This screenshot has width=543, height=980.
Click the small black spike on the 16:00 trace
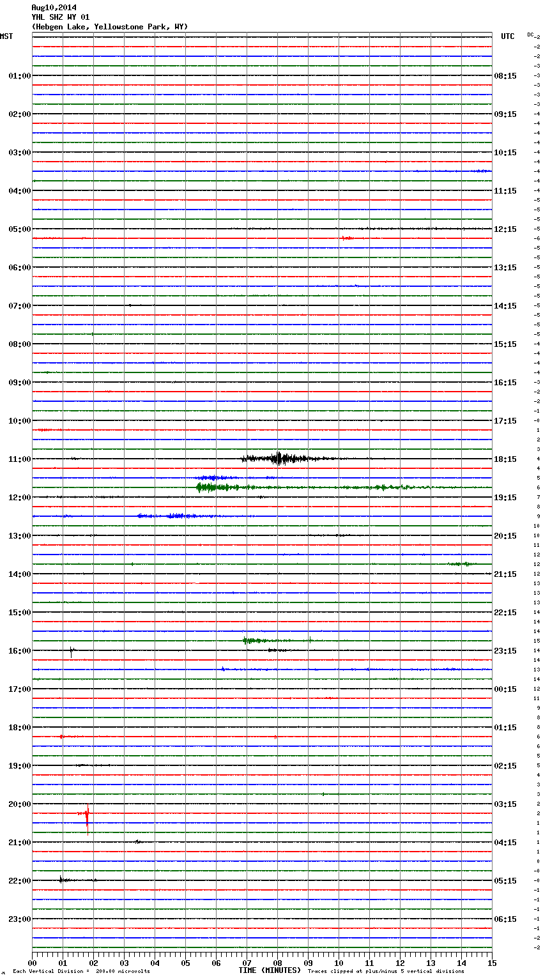pyautogui.click(x=72, y=652)
